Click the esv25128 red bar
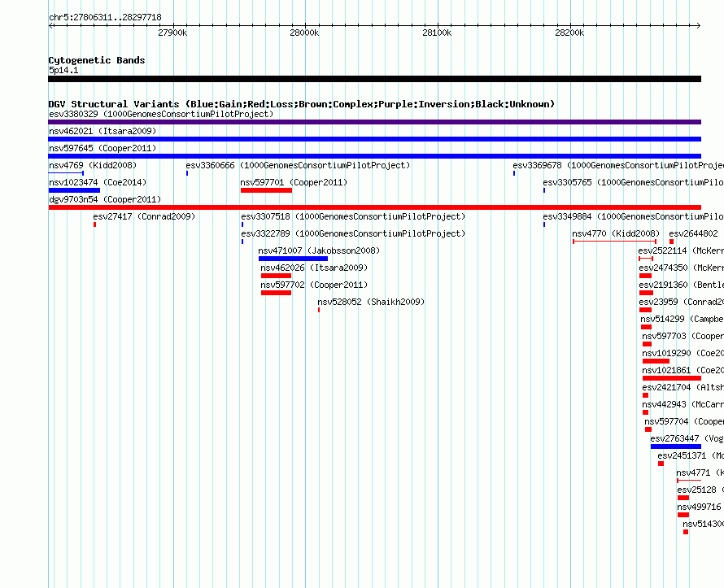The image size is (724, 588). pos(683,498)
